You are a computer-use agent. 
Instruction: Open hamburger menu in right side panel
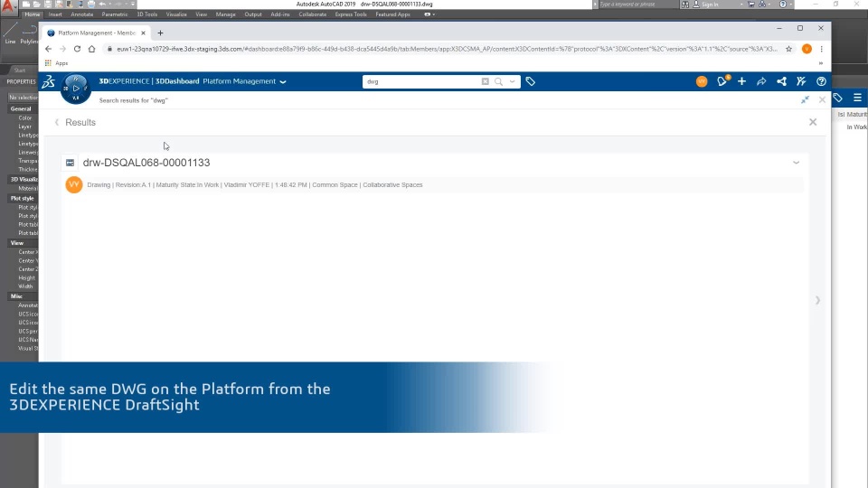[857, 98]
